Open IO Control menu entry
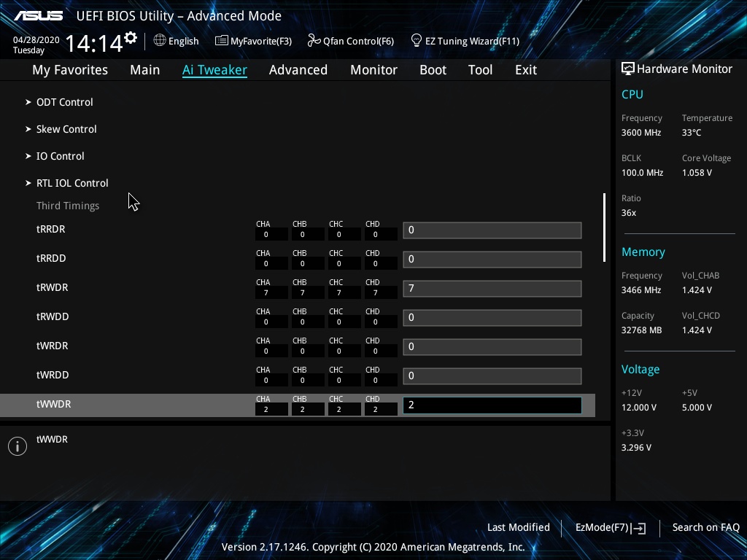The height and width of the screenshot is (560, 747). (x=61, y=156)
